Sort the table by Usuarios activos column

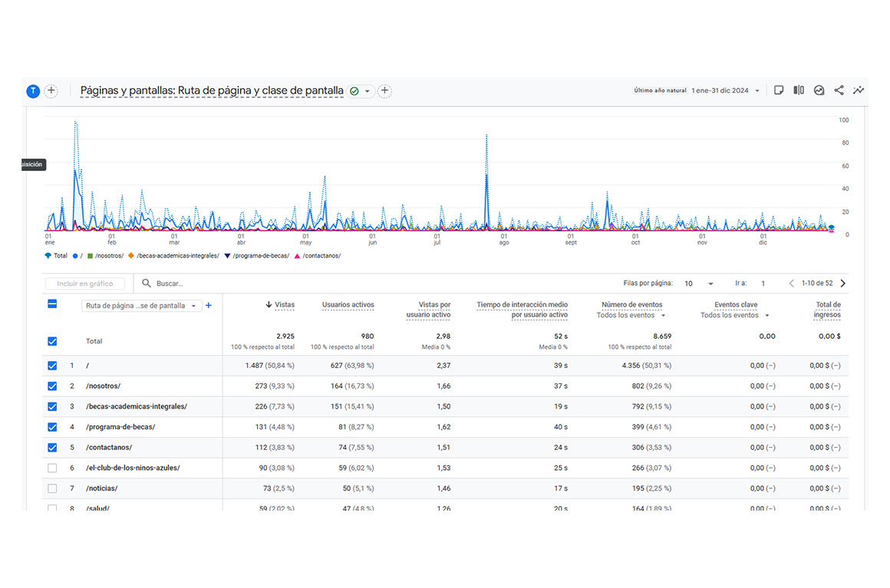point(348,305)
